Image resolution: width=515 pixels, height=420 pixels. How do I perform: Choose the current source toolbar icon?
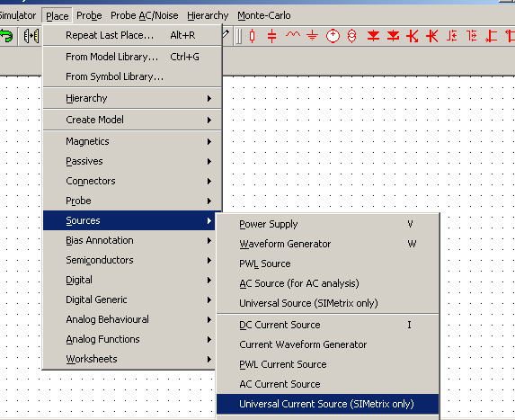coord(351,36)
